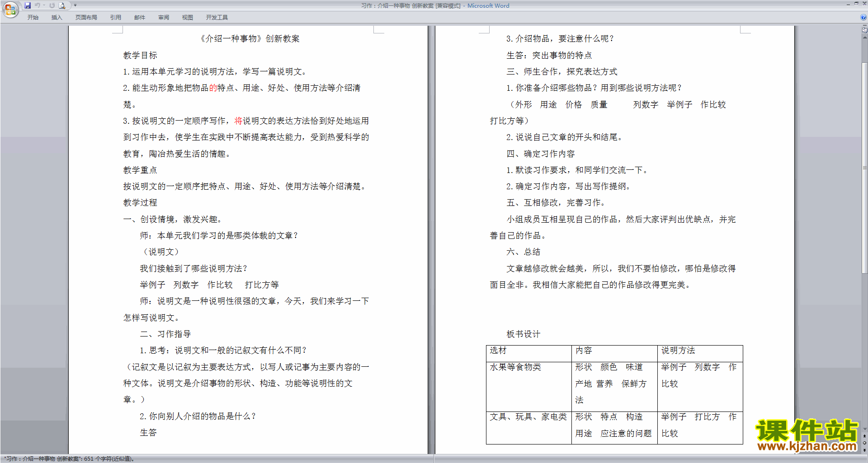Click the line 我们接触到了哪些说明方法？

tap(193, 268)
